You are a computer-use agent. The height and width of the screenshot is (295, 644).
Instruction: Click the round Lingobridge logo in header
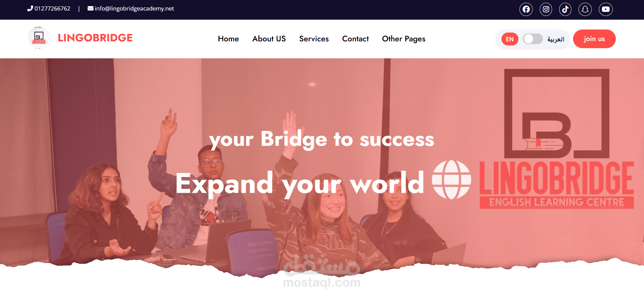(x=39, y=38)
